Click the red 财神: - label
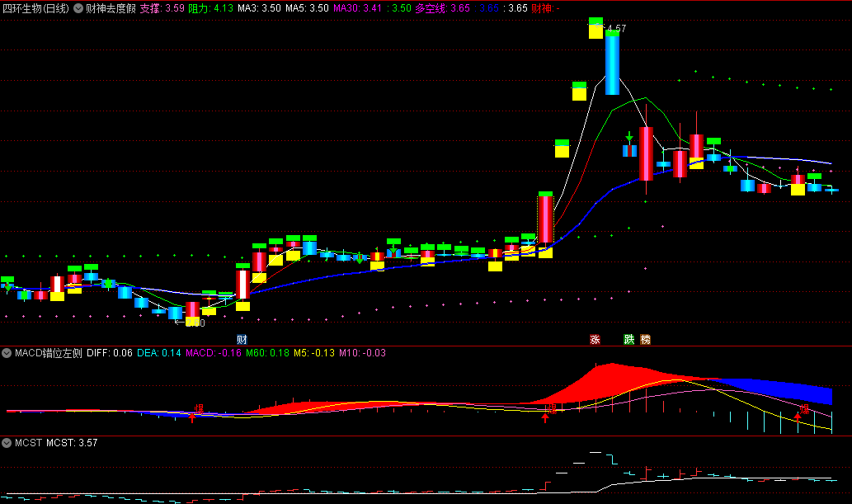Image resolution: width=852 pixels, height=504 pixels. 545,9
